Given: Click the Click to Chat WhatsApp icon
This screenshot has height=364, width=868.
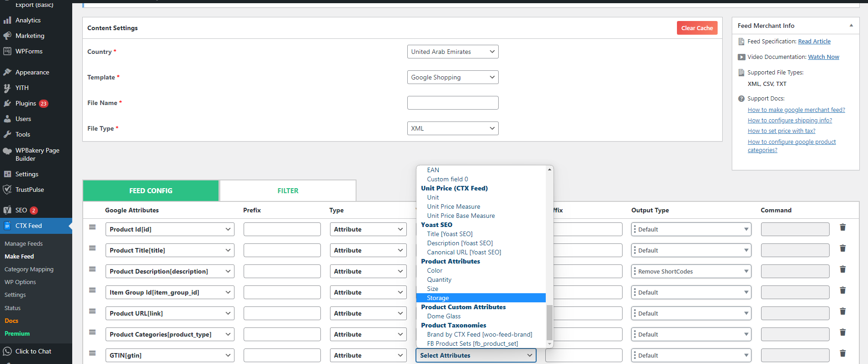Looking at the screenshot, I should (7, 351).
